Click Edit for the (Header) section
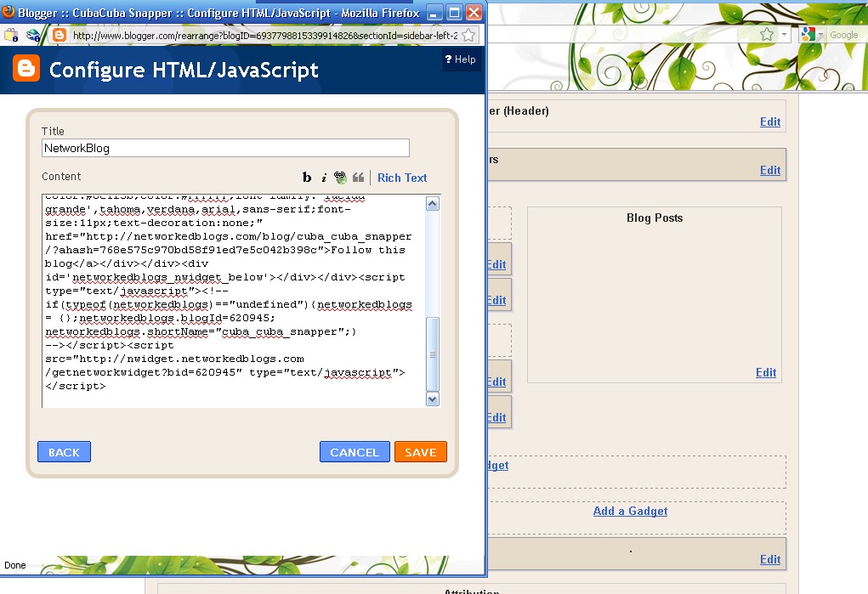This screenshot has height=594, width=868. 769,122
